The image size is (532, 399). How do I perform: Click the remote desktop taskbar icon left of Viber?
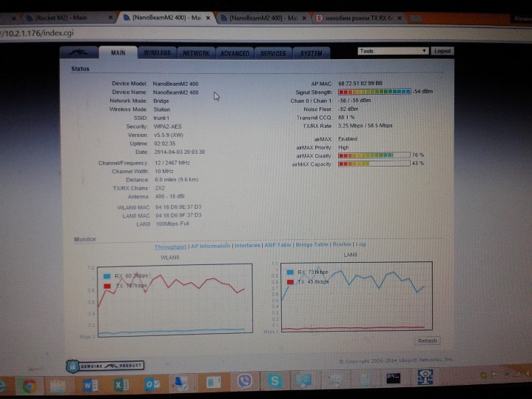(181, 383)
